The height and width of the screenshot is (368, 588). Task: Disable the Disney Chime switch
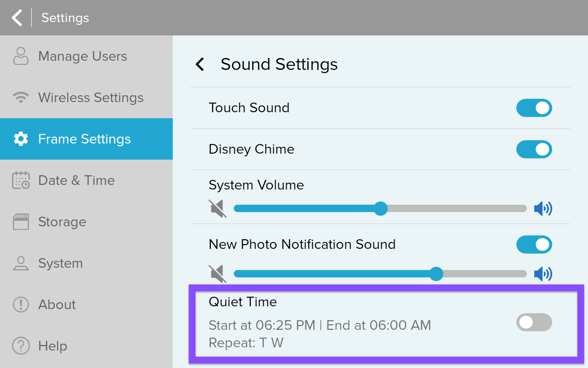(534, 149)
